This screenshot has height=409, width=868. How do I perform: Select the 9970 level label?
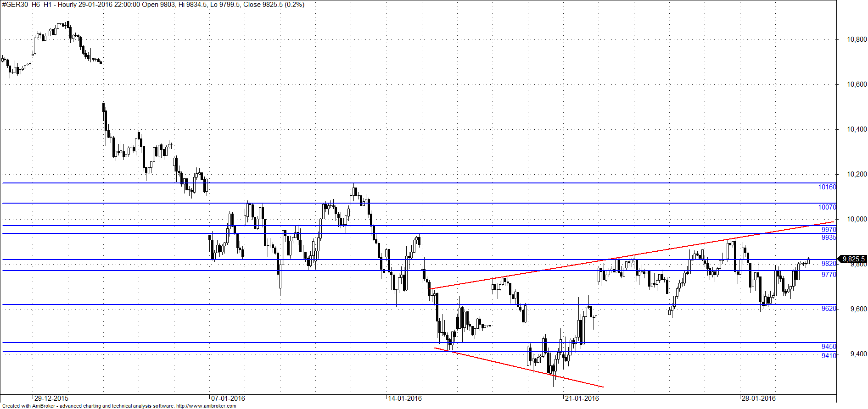(829, 230)
